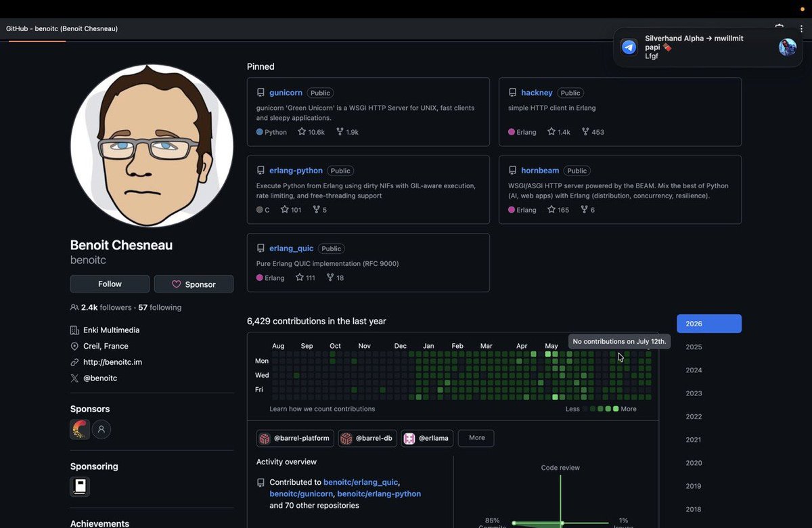Click the brightest green legend square near More

point(616,409)
